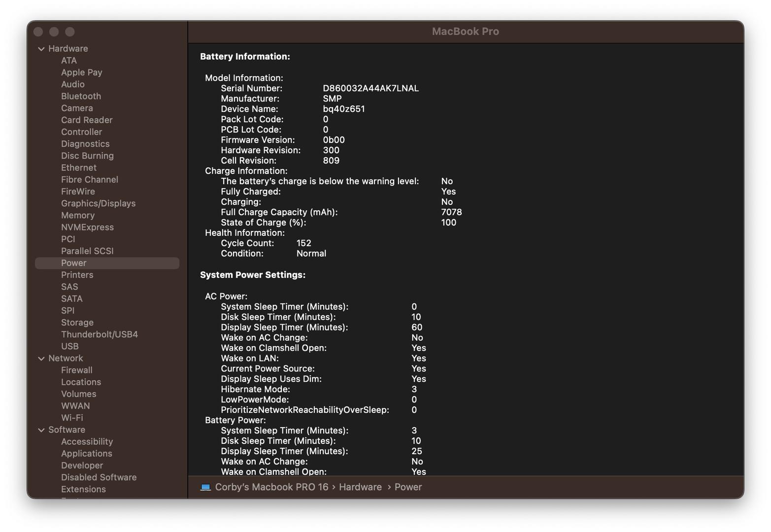
Task: Open Wi-Fi under Network
Action: click(x=72, y=418)
